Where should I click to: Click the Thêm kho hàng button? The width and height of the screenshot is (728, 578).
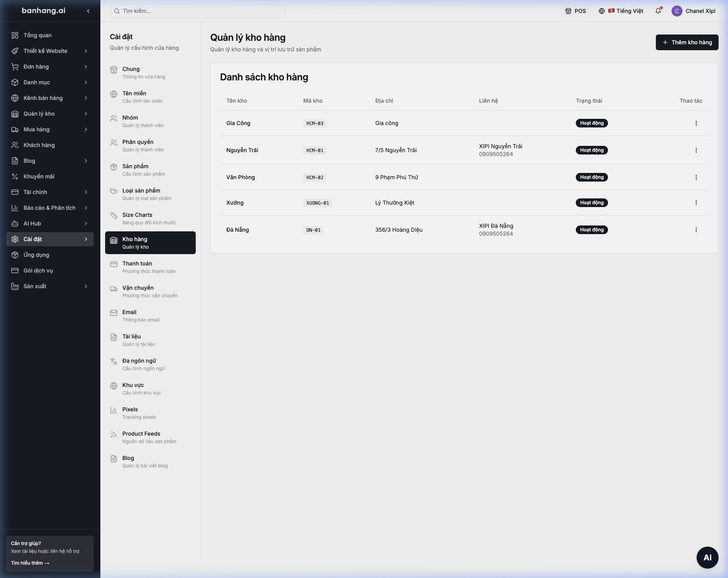point(687,42)
